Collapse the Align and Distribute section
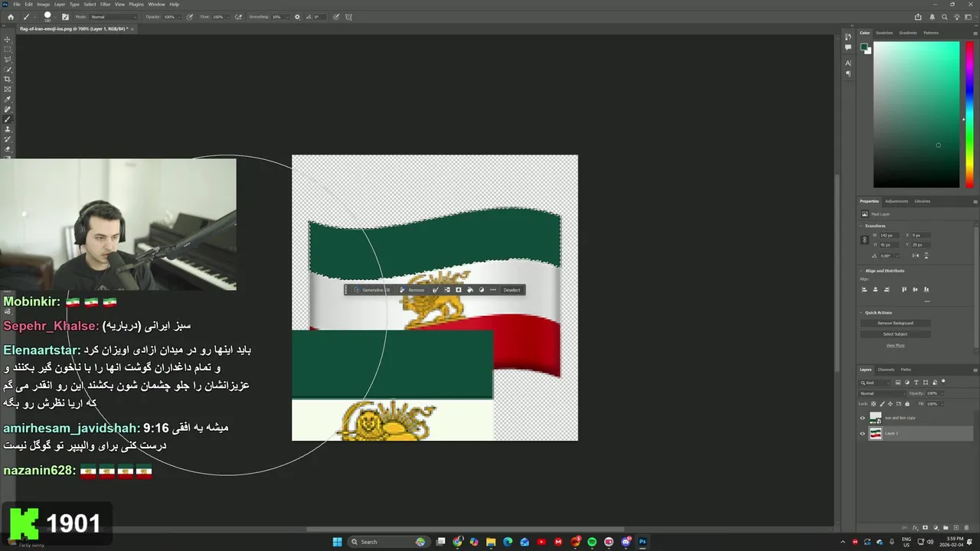980x551 pixels. pos(861,270)
